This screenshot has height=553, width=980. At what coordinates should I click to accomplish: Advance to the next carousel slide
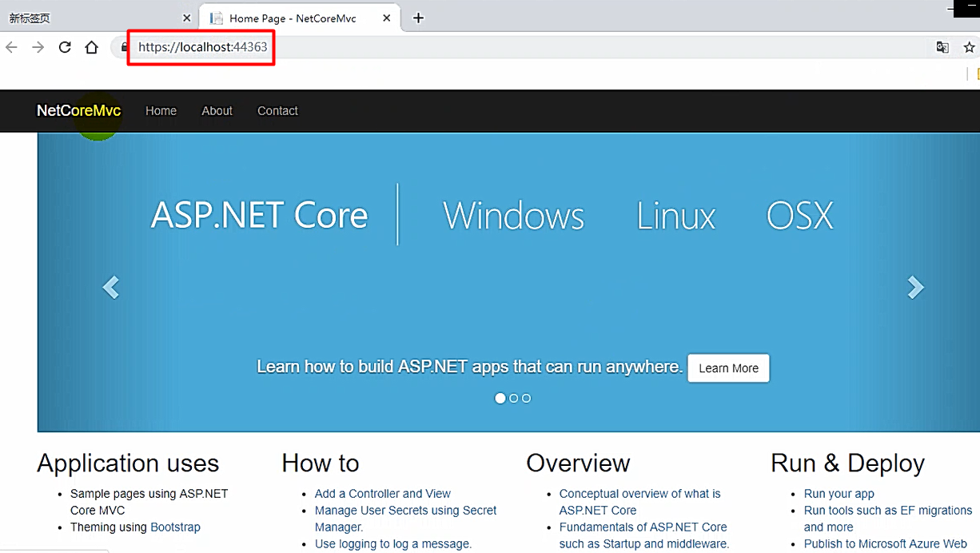915,287
